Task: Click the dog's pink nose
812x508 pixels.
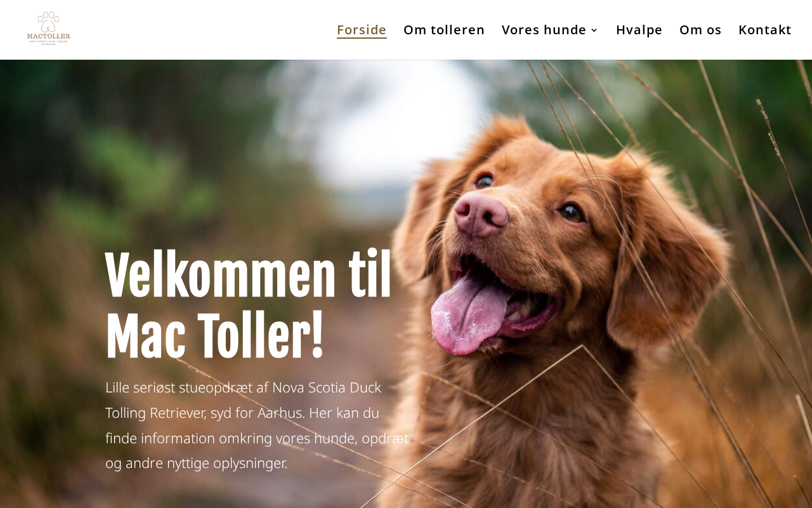Action: pos(481,214)
